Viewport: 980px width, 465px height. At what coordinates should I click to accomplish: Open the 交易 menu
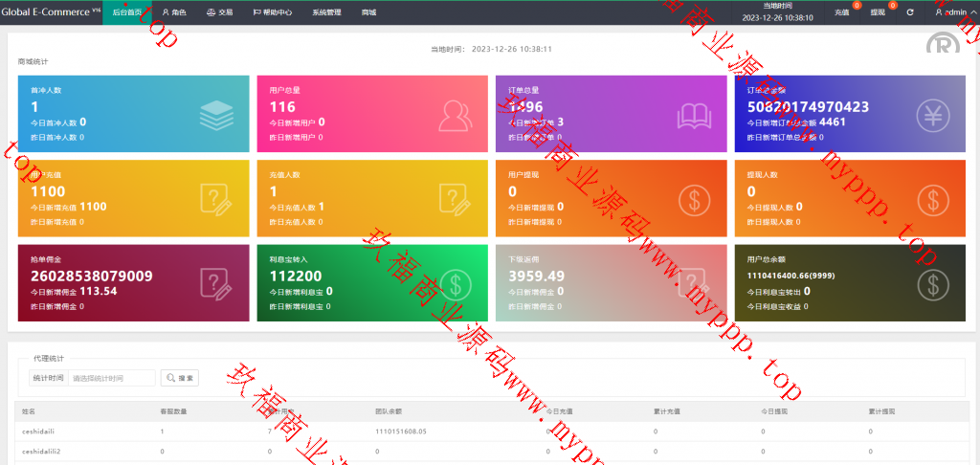(x=219, y=12)
